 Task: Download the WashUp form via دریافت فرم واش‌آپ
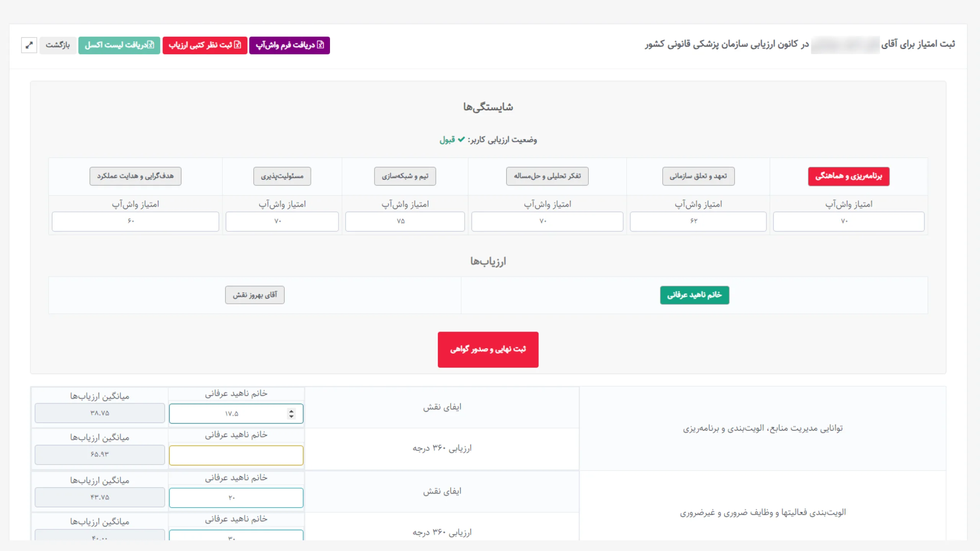click(x=289, y=45)
